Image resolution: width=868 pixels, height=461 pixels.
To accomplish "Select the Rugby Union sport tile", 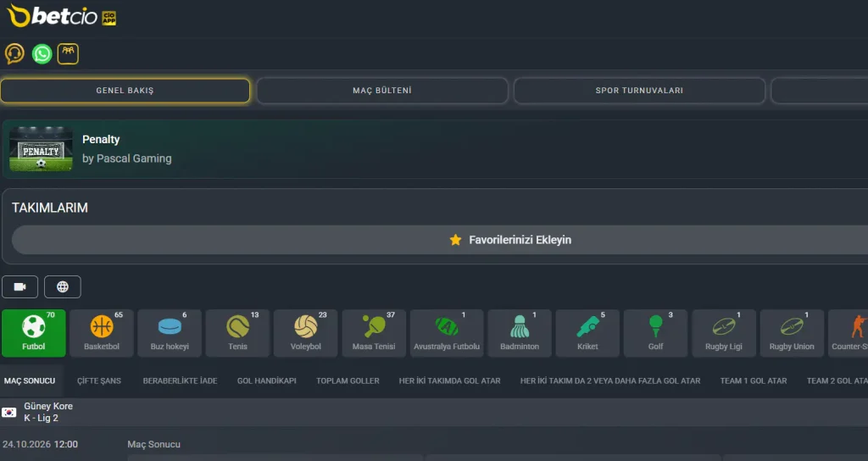I will [792, 332].
